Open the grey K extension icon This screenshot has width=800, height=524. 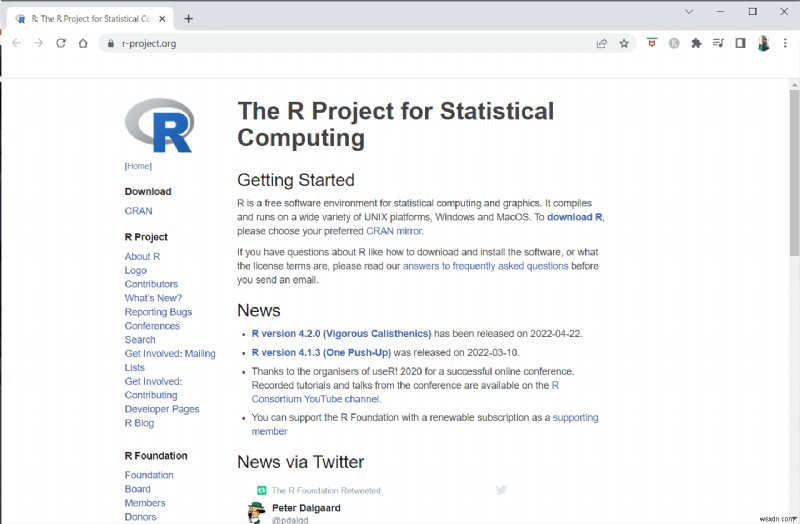coord(674,43)
